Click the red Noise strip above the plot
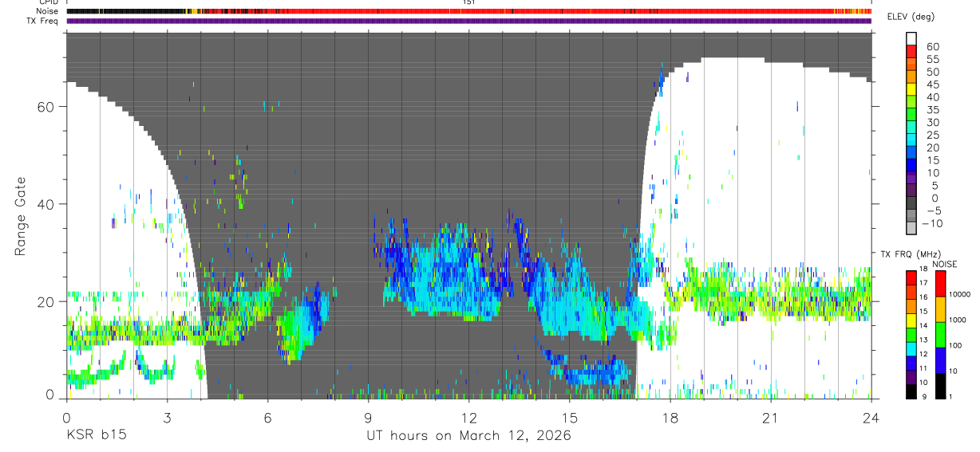This screenshot has width=980, height=452. pos(468,11)
